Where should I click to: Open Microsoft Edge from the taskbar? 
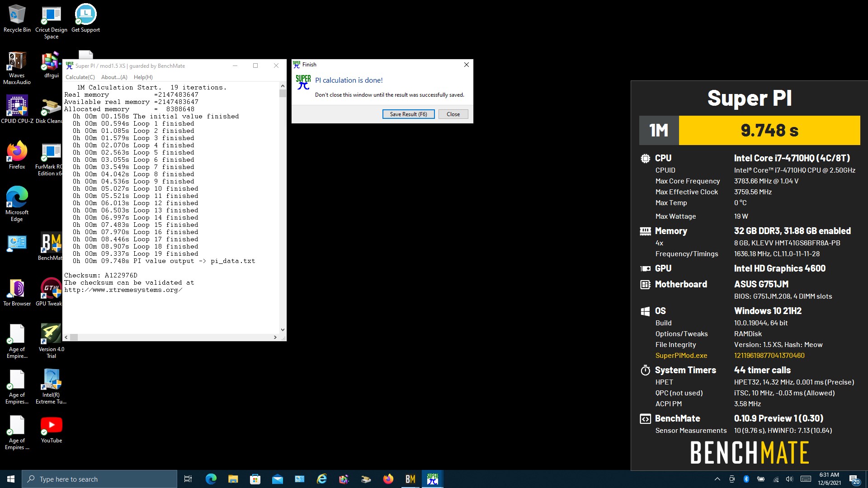pyautogui.click(x=211, y=479)
